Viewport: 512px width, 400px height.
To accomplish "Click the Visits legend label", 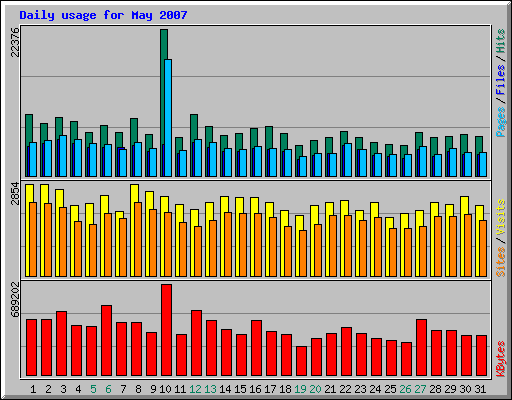I will [501, 217].
